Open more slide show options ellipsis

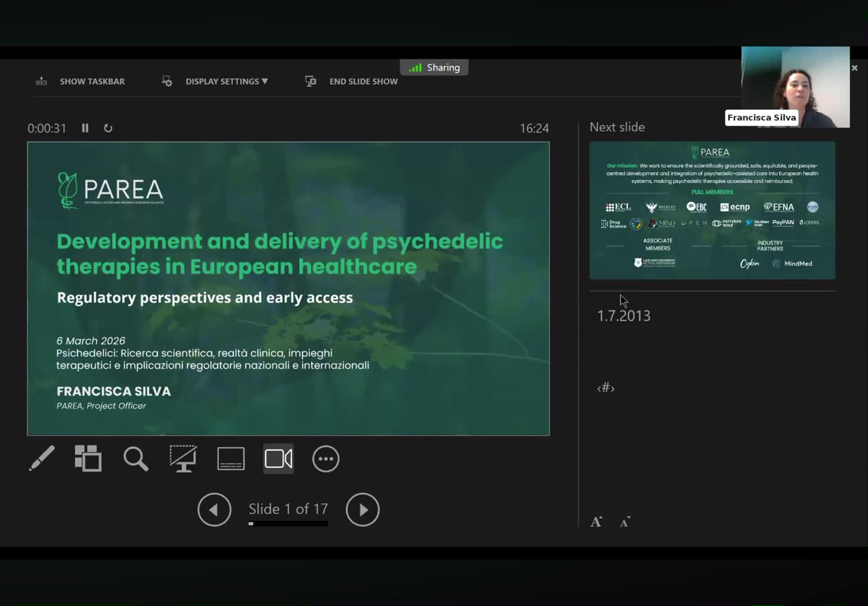point(326,458)
